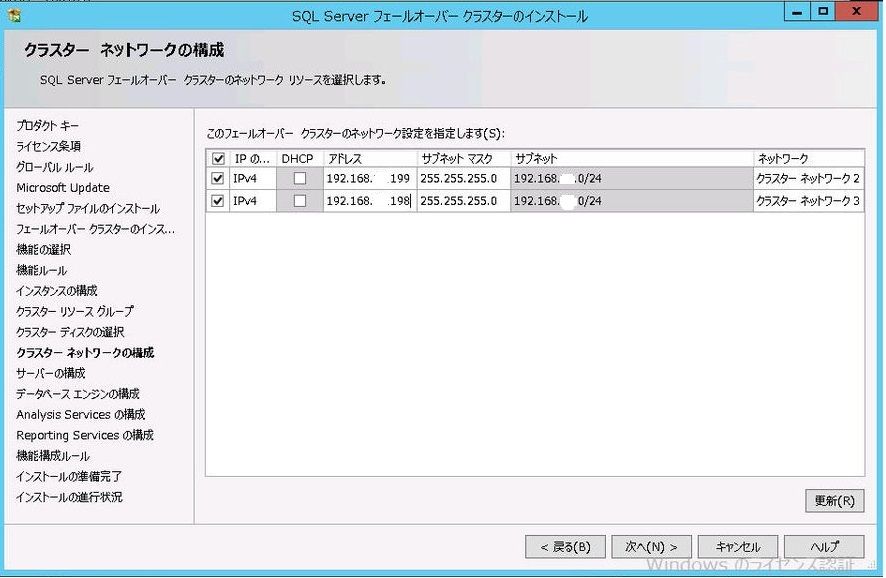Select the bold クラスター ネットワークの構成 step

85,353
